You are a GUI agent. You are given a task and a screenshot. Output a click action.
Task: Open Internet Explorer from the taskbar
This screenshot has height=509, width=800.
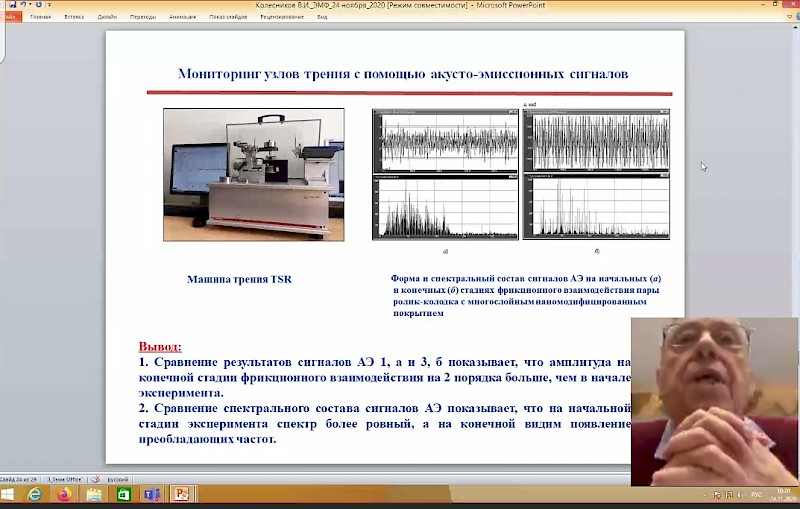click(x=36, y=494)
